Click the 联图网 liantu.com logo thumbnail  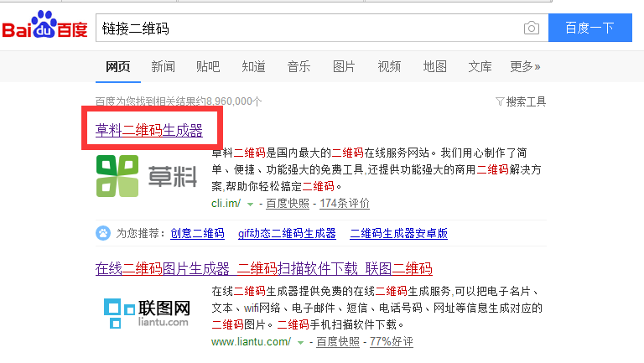[147, 313]
